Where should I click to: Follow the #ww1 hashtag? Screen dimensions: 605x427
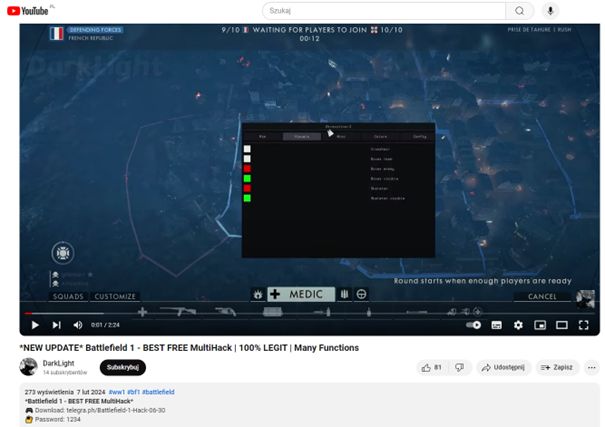[x=117, y=392]
